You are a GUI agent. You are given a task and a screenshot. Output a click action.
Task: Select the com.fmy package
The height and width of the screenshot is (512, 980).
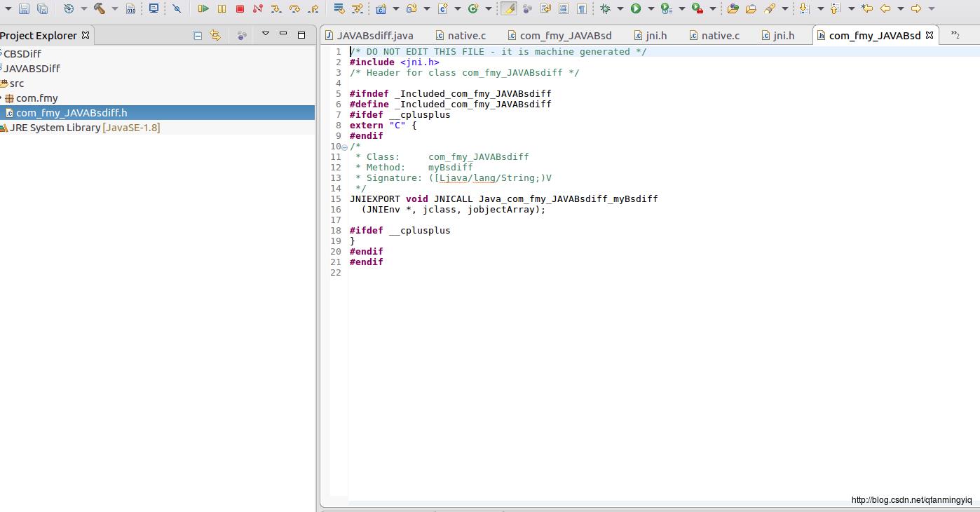(x=36, y=98)
